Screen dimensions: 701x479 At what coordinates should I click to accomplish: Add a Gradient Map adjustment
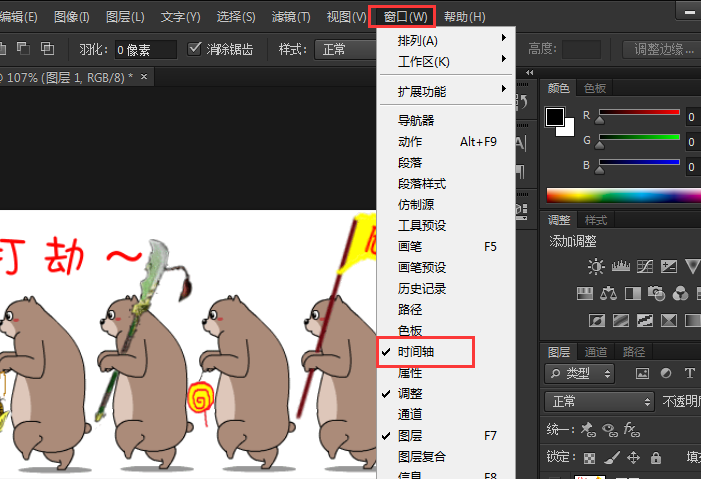(693, 320)
